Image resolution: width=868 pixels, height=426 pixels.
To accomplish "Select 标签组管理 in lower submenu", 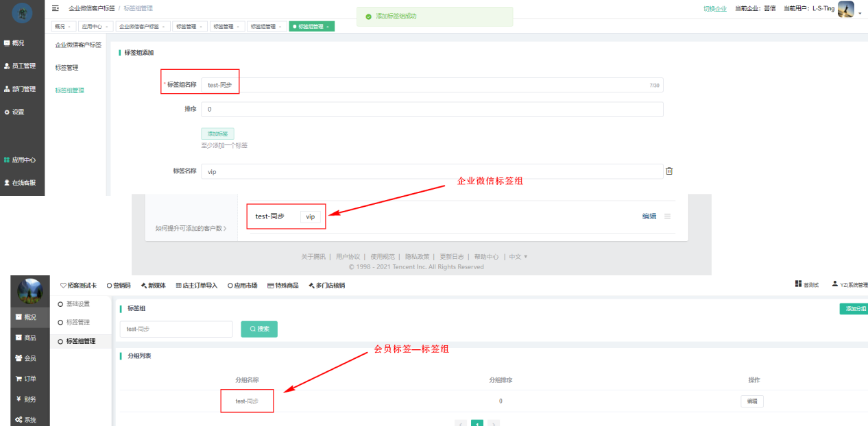I will point(80,341).
